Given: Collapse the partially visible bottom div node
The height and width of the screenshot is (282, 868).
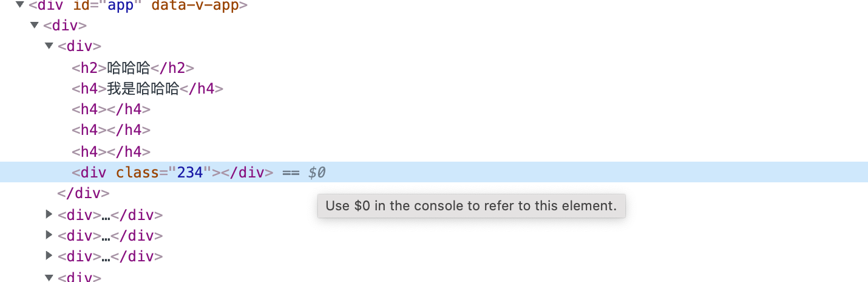Looking at the screenshot, I should [49, 277].
